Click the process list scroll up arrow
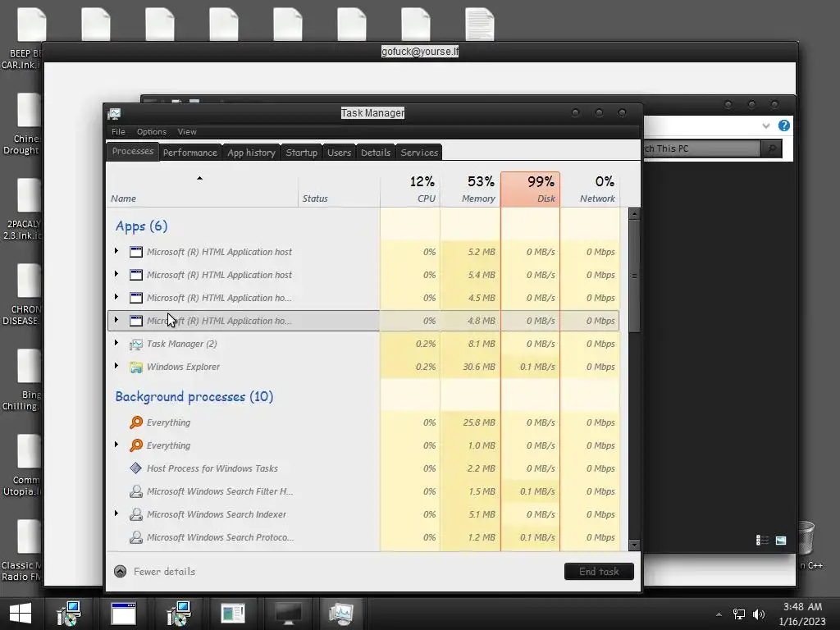Viewport: 840px width, 630px height. click(x=634, y=214)
